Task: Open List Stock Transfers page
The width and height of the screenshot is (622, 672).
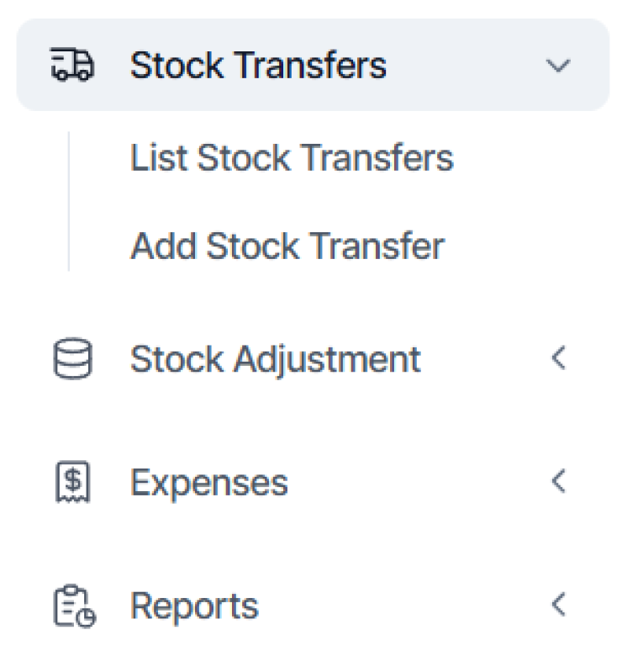Action: 292,158
